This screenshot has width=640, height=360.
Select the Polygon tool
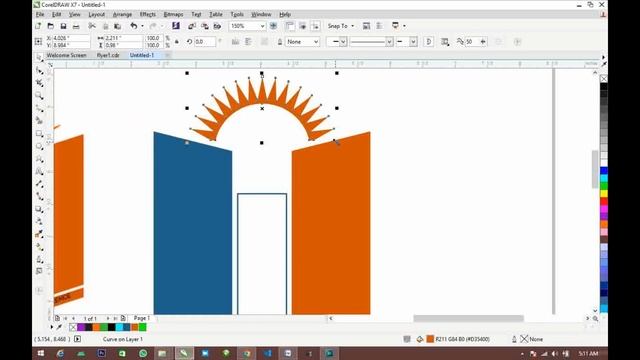point(39,159)
